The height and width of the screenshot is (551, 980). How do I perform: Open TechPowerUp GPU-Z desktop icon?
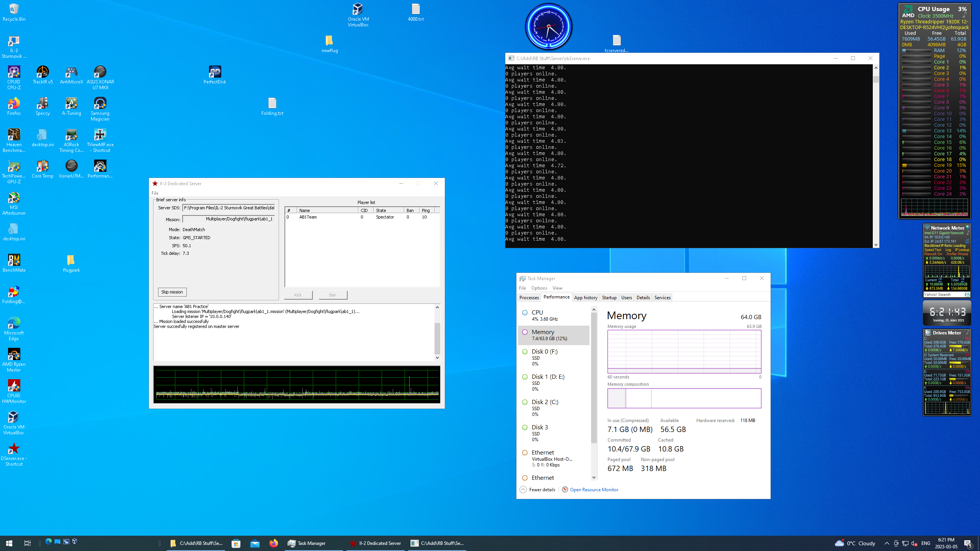coord(14,172)
